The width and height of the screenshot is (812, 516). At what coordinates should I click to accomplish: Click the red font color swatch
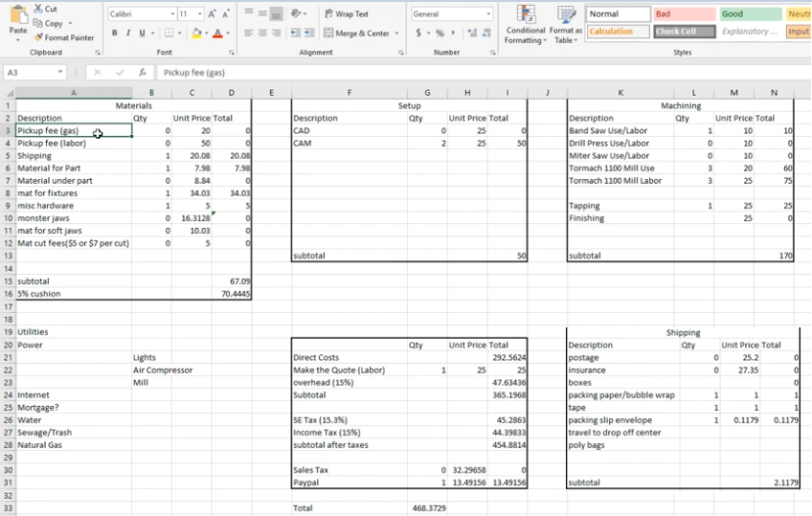pyautogui.click(x=217, y=33)
